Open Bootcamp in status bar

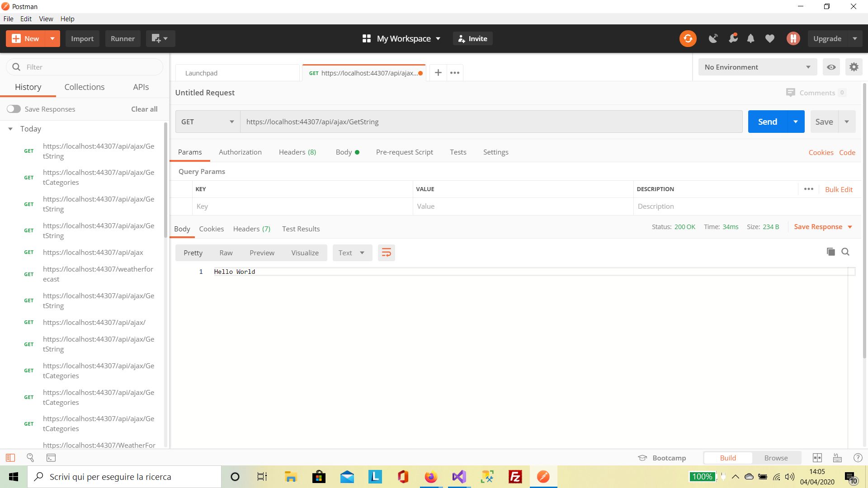662,458
